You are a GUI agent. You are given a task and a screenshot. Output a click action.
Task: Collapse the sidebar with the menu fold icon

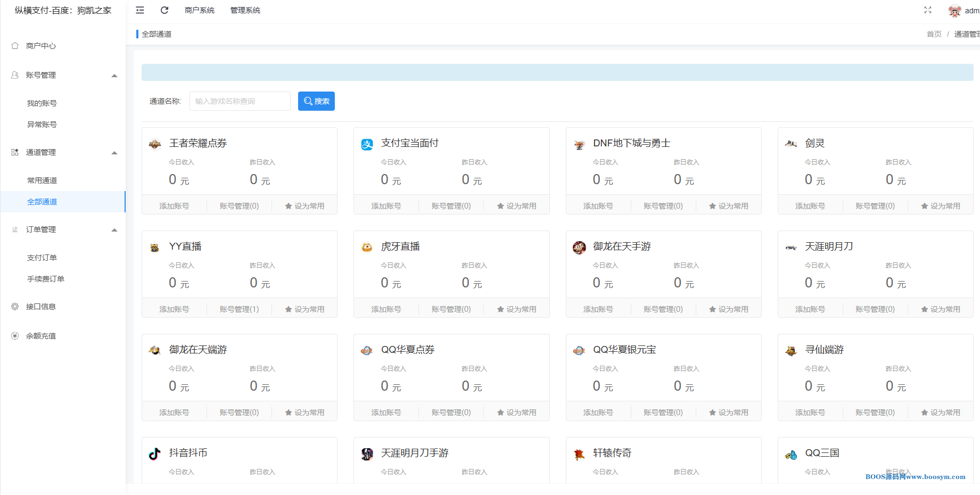(140, 10)
